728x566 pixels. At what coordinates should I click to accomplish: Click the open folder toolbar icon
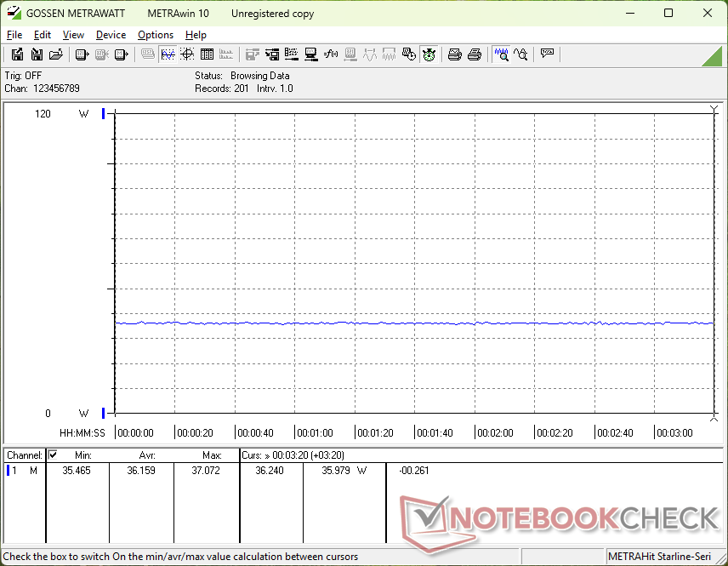[x=56, y=54]
